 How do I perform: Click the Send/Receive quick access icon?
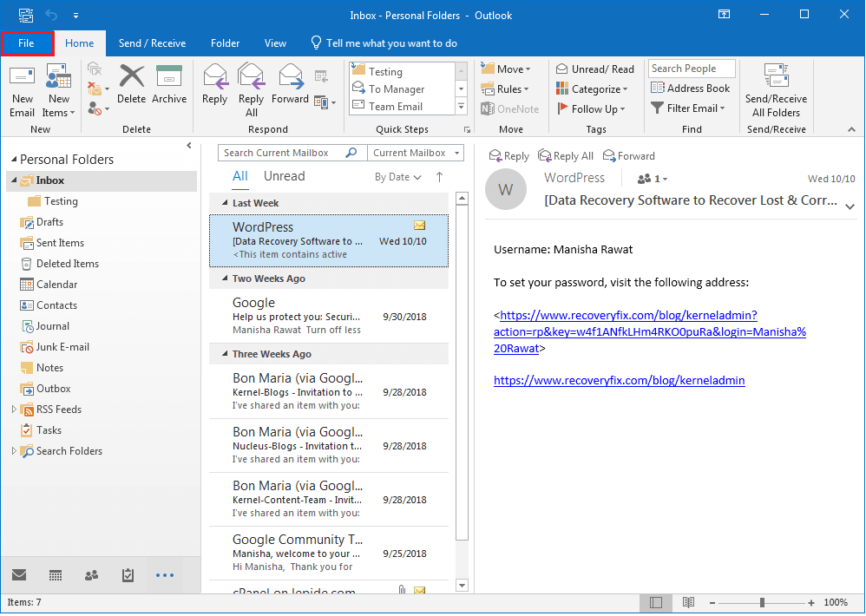click(25, 16)
